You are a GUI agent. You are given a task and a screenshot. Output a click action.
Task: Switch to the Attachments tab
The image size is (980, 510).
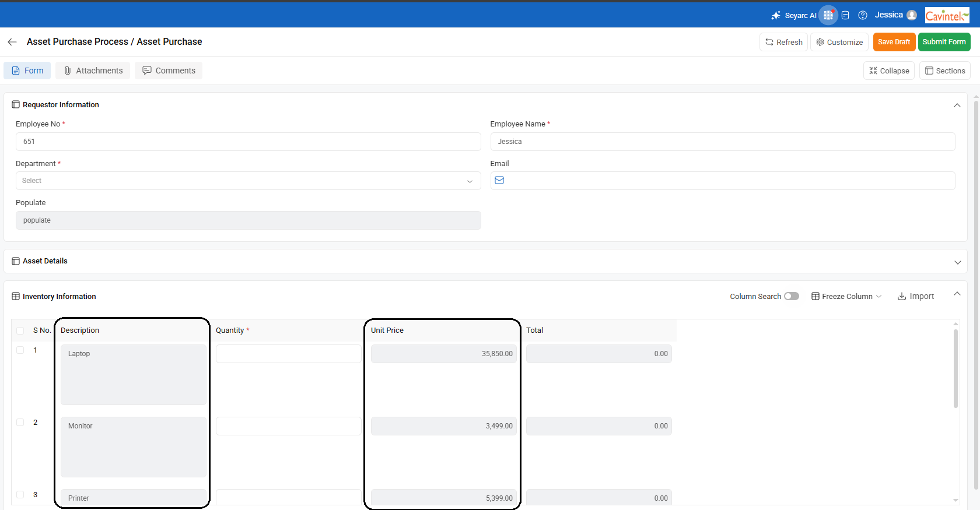pos(93,71)
